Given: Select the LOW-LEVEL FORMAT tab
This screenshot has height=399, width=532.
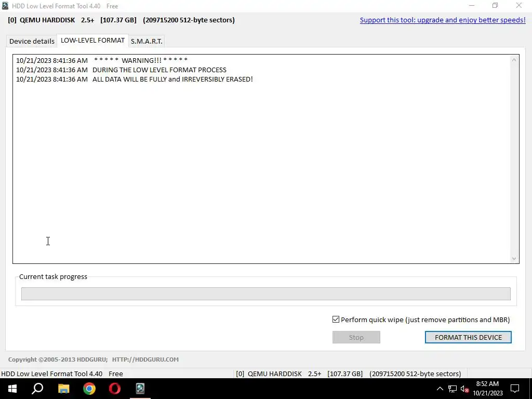Looking at the screenshot, I should tap(92, 41).
